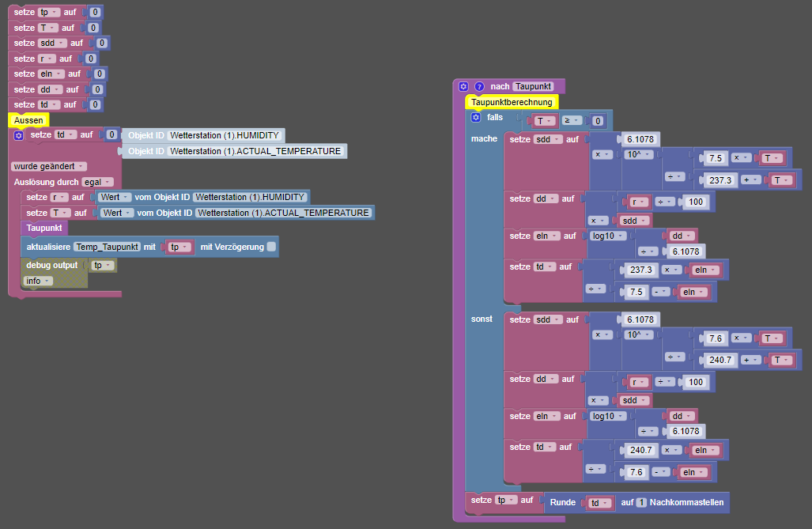Click the 'mache' label of the if block
The image size is (812, 529).
484,139
